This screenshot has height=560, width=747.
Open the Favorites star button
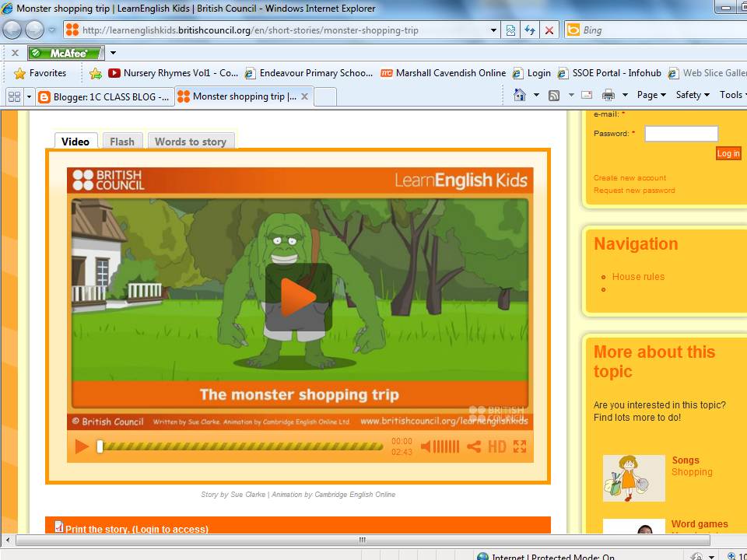click(40, 73)
